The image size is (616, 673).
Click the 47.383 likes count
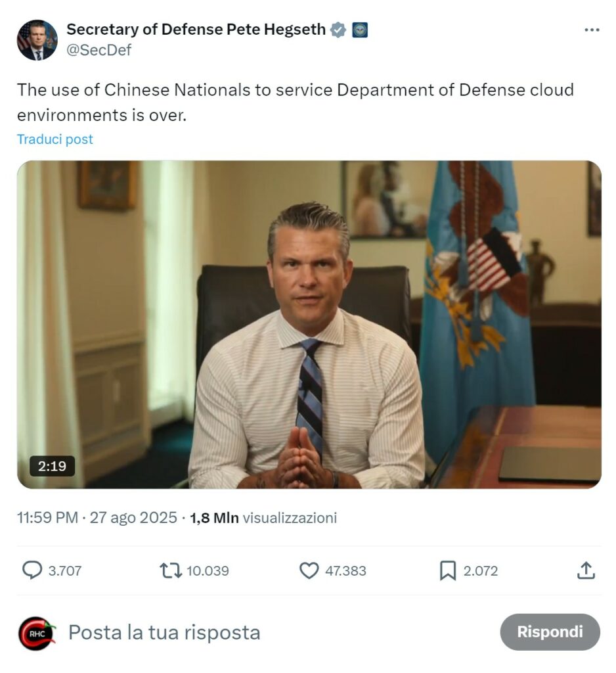click(345, 570)
